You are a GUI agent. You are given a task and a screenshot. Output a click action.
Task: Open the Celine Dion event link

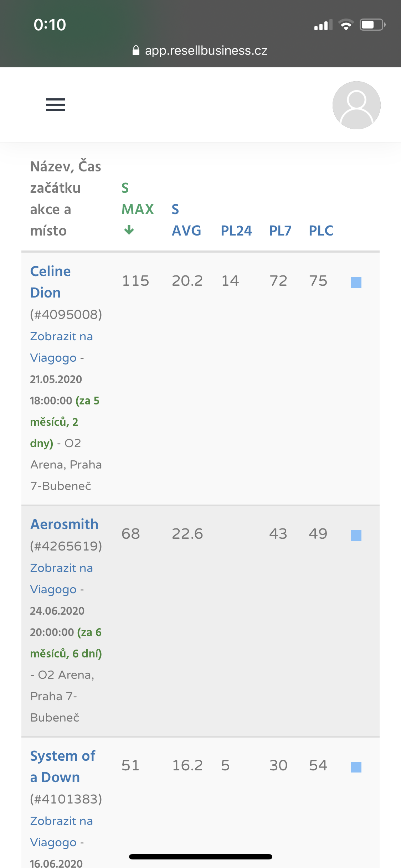pyautogui.click(x=50, y=282)
